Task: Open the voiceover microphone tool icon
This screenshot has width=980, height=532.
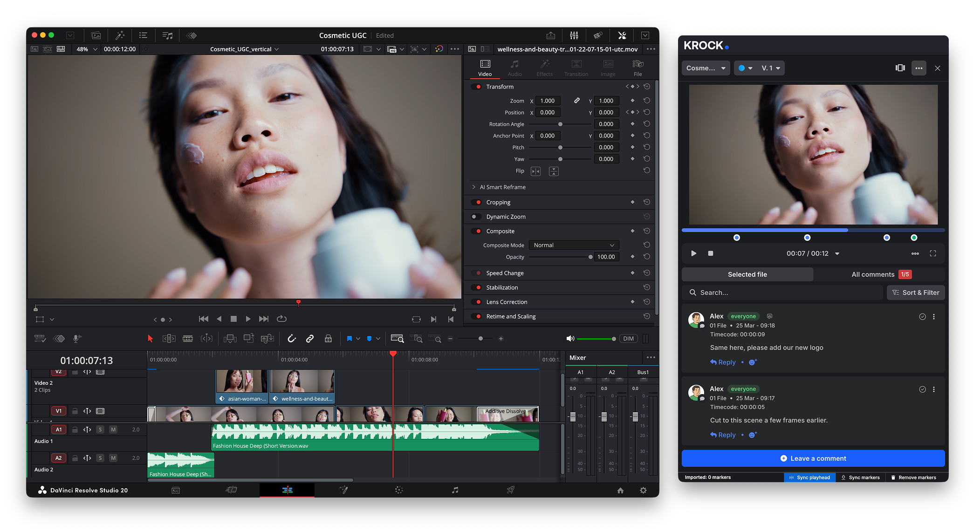Action: pyautogui.click(x=77, y=339)
